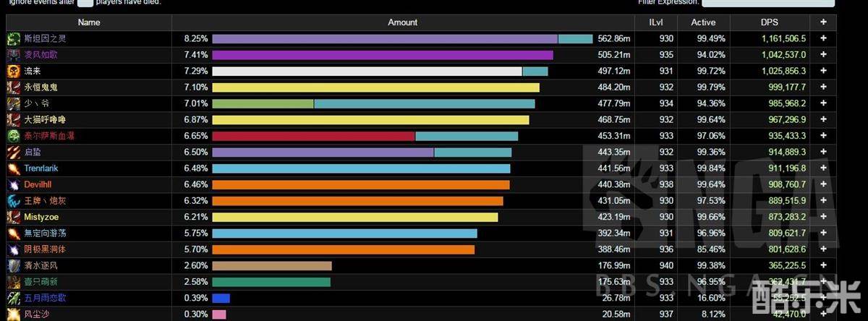868x321 pixels.
Task: Sort by the ILvl column header
Action: tap(655, 22)
